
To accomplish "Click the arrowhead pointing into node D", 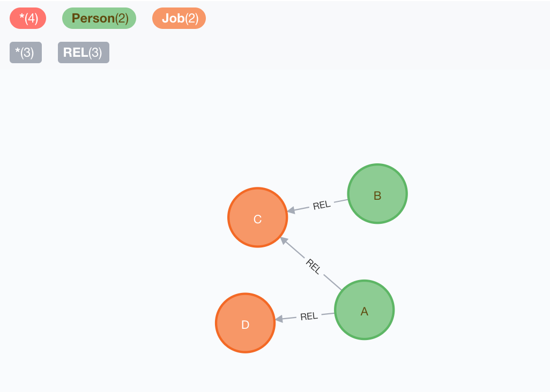I will click(x=279, y=319).
